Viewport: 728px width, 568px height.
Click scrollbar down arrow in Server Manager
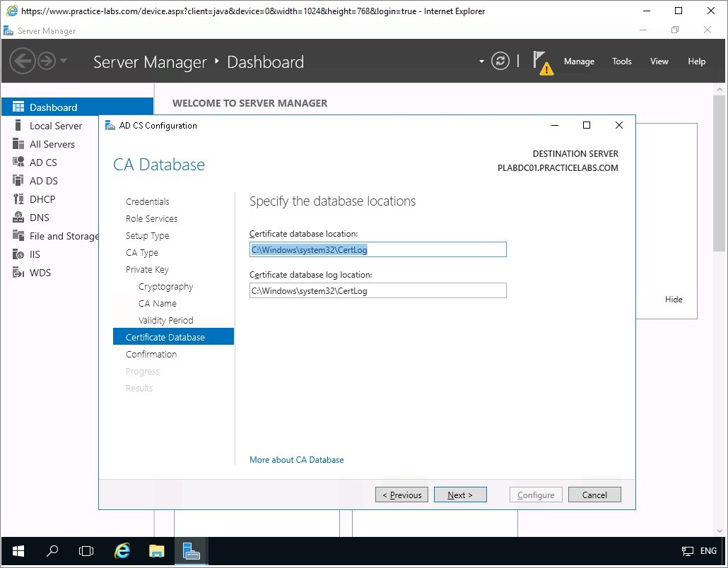[720, 531]
